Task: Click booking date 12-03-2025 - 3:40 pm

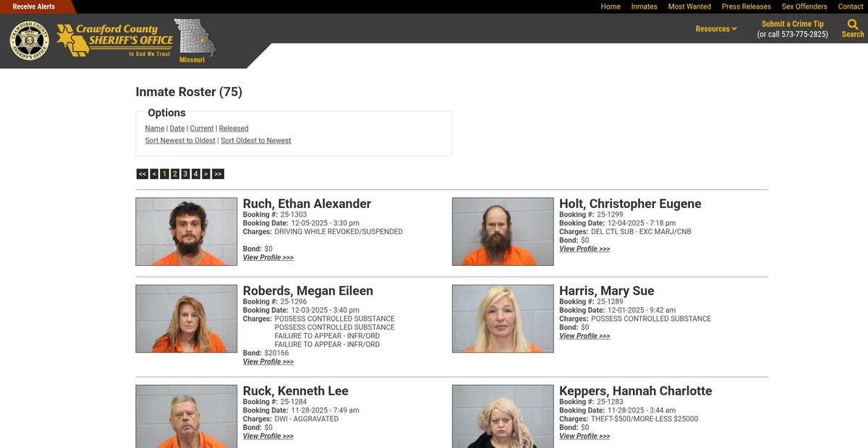Action: [325, 310]
